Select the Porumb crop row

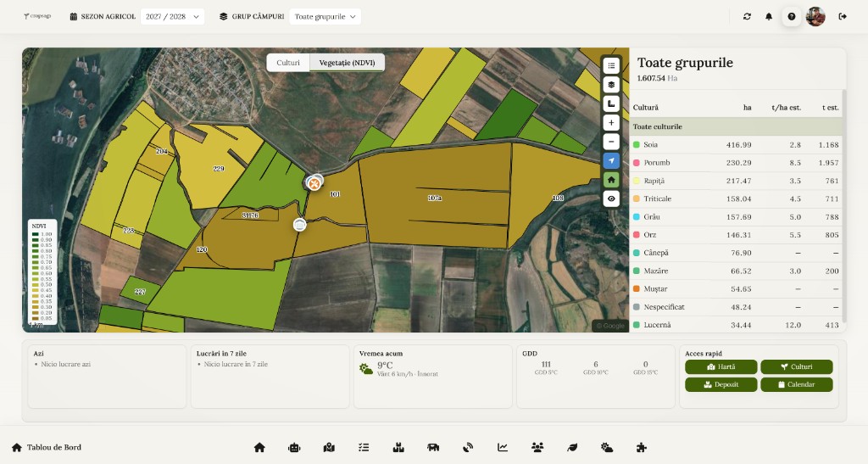736,163
